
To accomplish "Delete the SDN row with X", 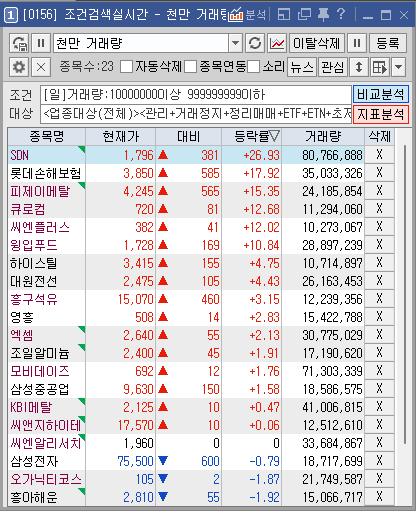I will point(379,155).
